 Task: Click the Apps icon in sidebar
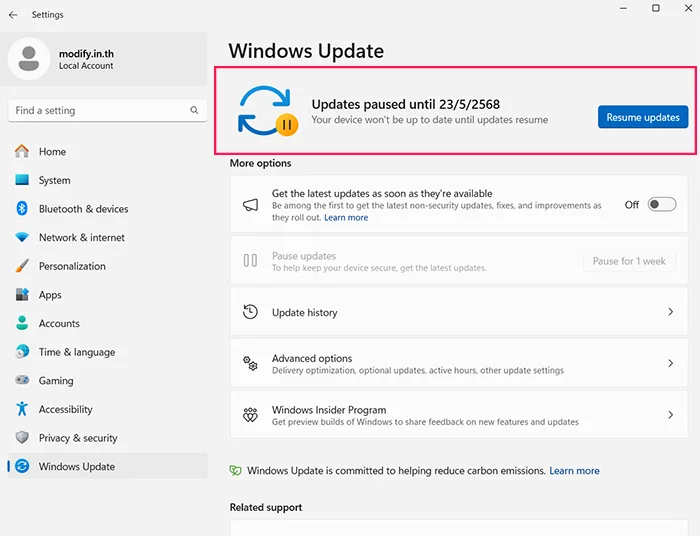pos(22,294)
